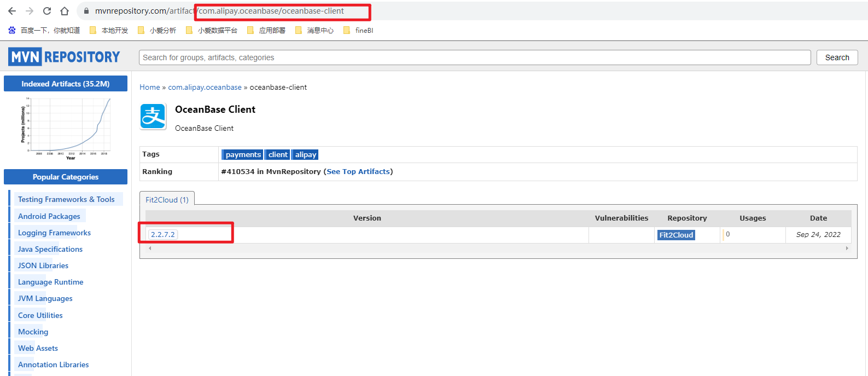Select the payments tag
The image size is (868, 376).
243,155
